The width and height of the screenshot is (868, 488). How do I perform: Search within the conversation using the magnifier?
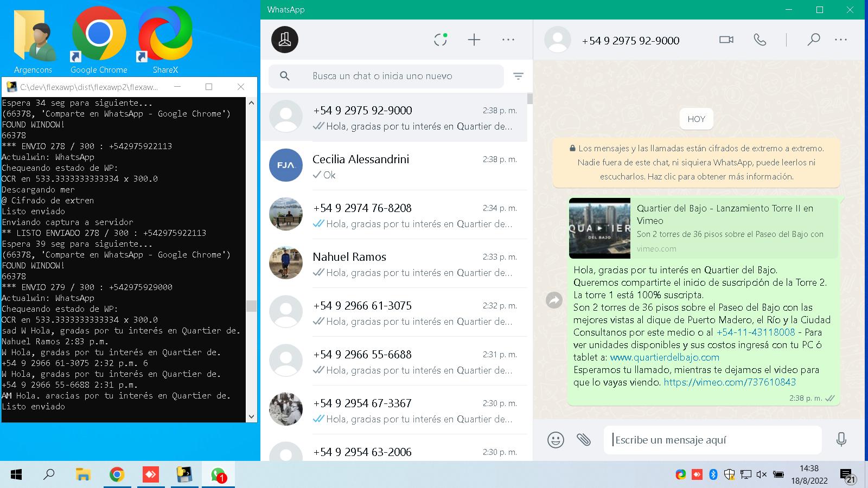813,40
